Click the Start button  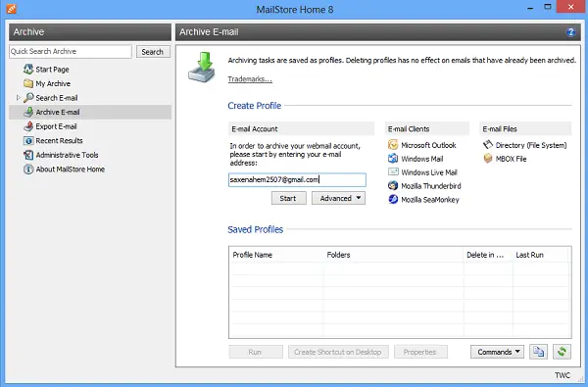tap(288, 198)
